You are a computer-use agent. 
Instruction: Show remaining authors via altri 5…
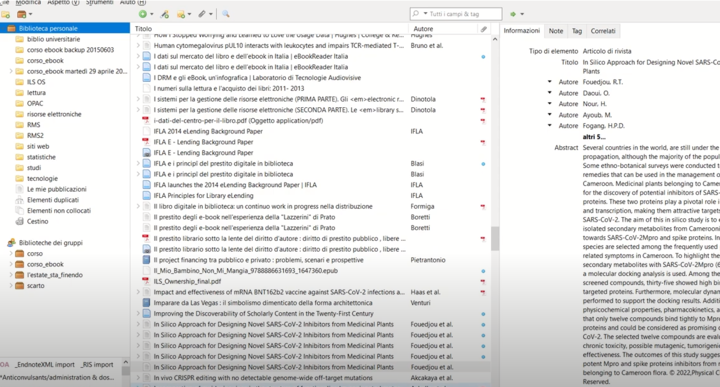(594, 137)
